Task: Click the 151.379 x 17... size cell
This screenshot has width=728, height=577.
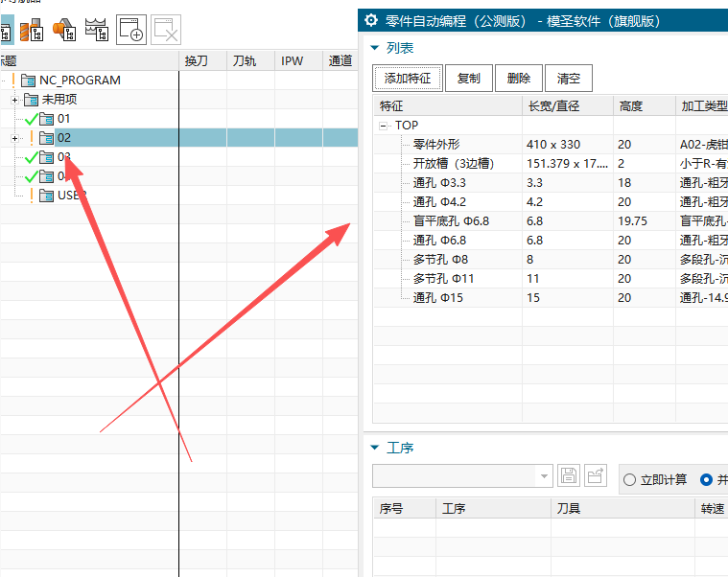Action: (x=568, y=163)
